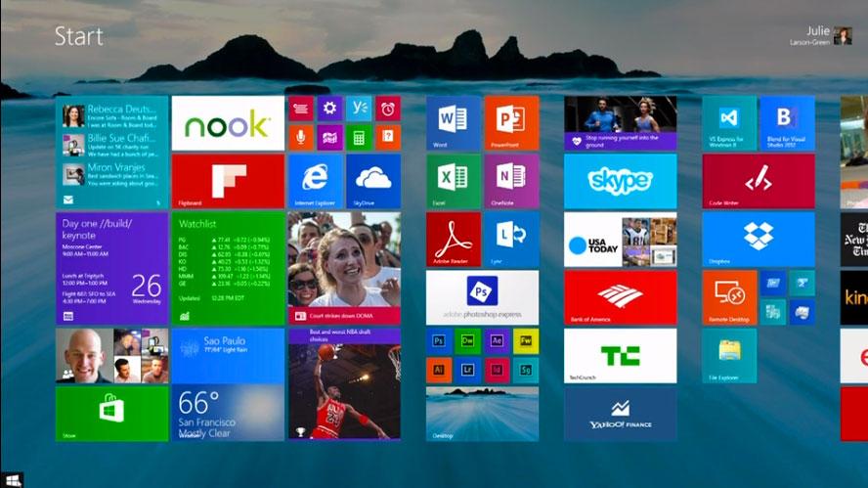The image size is (868, 488).
Task: Open the Mail live tile
Action: click(111, 152)
